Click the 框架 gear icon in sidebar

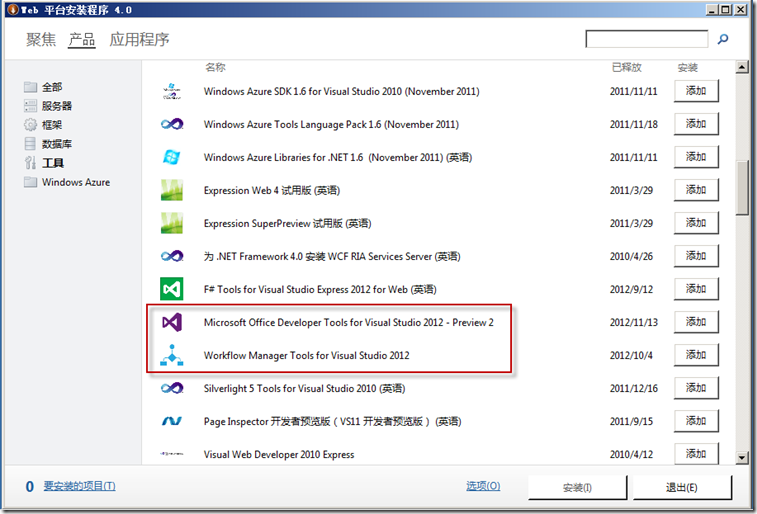[30, 125]
